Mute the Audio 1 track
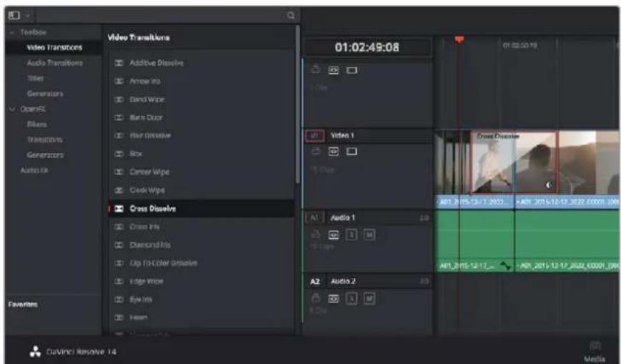The height and width of the screenshot is (364, 621). point(369,235)
